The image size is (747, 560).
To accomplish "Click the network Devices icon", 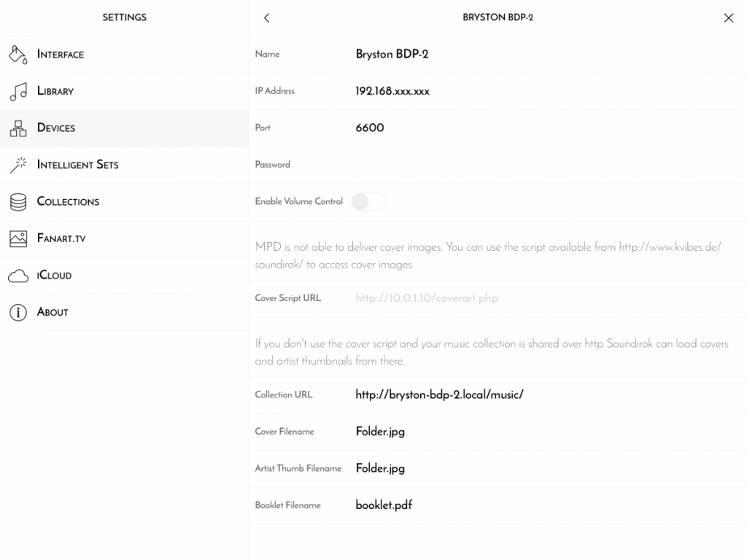I will coord(18,128).
